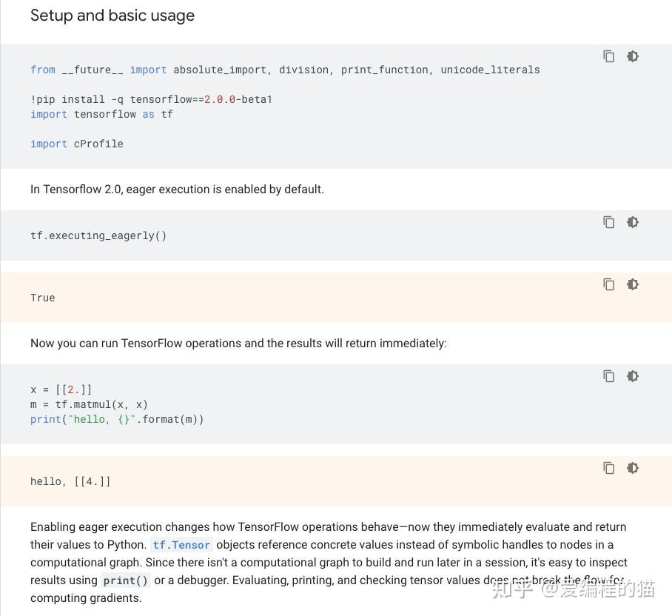Copy the tf.executing_eagerly() code
Screen dimensions: 672x616
pyautogui.click(x=608, y=222)
